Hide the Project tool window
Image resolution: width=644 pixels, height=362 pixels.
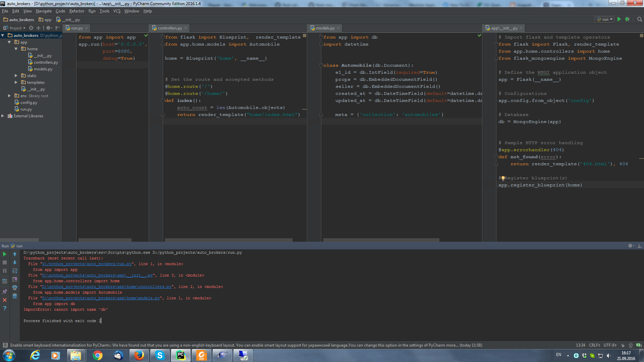[57, 28]
